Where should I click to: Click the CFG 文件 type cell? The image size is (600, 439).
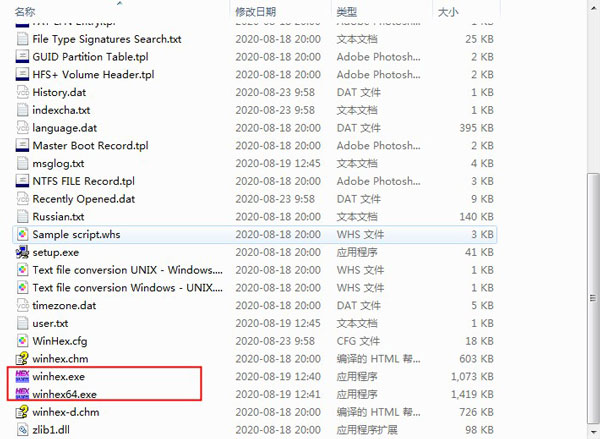coord(358,341)
